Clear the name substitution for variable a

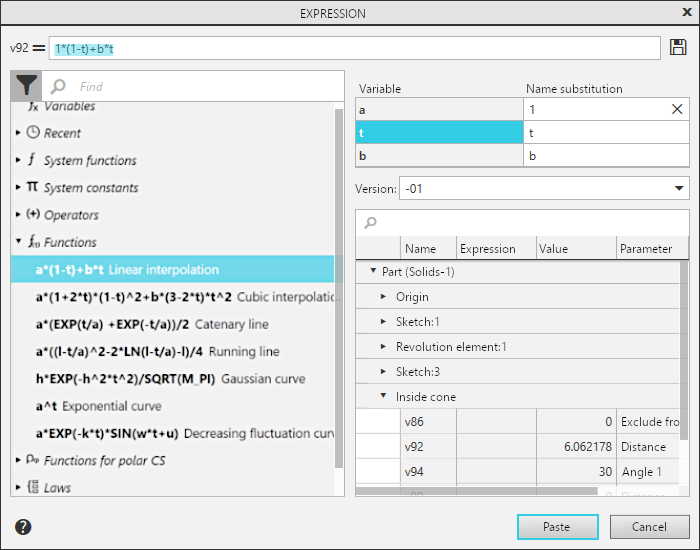click(677, 109)
